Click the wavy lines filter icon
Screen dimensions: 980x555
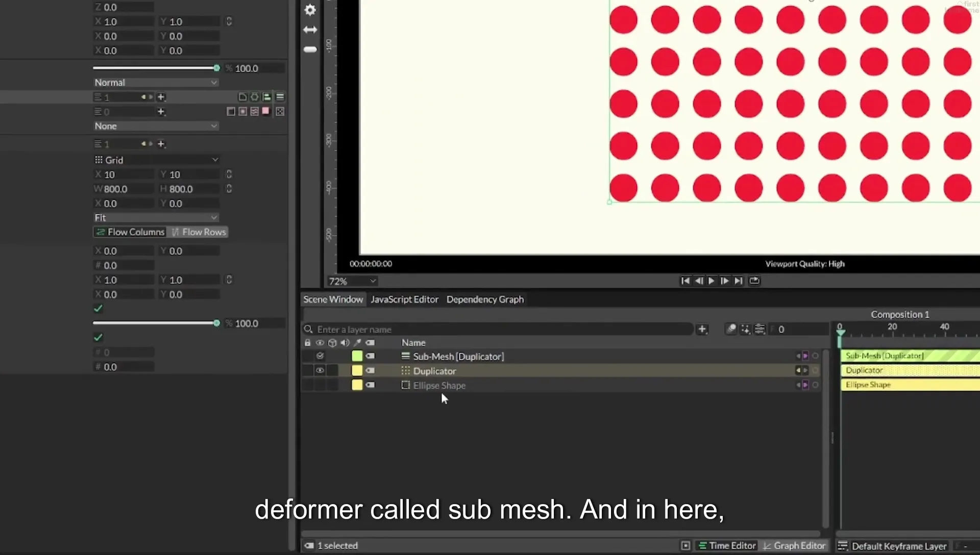254,111
